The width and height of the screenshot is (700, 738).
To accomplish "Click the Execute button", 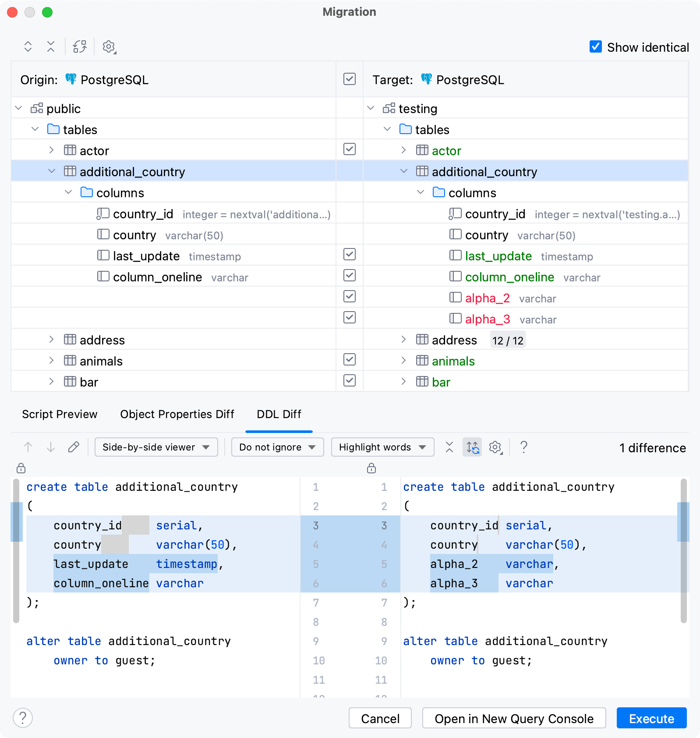I will click(651, 718).
